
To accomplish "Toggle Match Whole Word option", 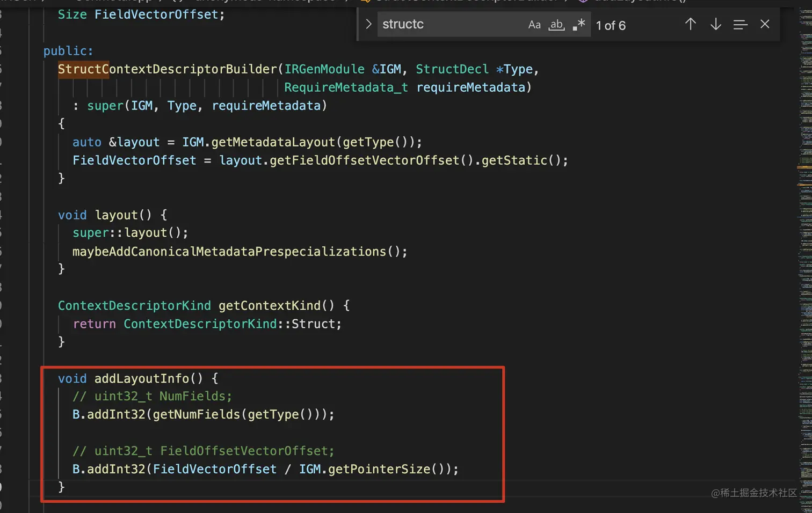I will pyautogui.click(x=556, y=25).
